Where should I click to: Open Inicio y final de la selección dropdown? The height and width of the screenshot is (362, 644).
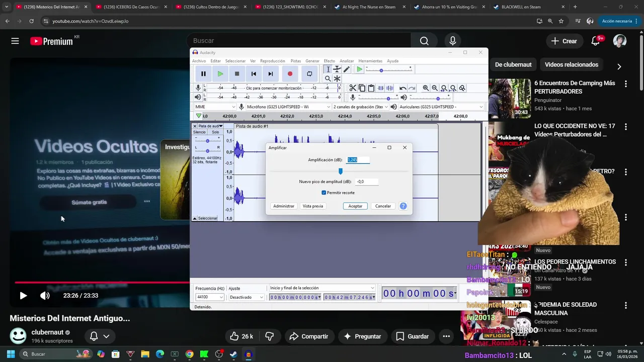(322, 288)
